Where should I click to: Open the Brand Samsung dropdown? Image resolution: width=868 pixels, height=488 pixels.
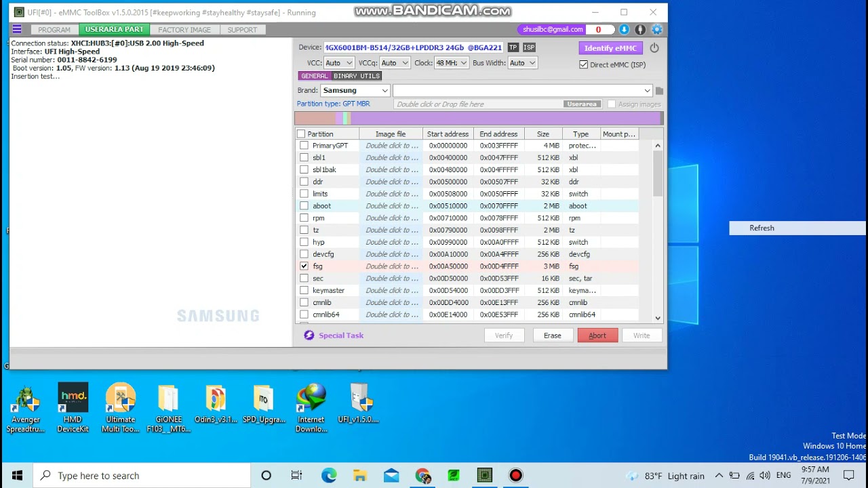pos(355,90)
